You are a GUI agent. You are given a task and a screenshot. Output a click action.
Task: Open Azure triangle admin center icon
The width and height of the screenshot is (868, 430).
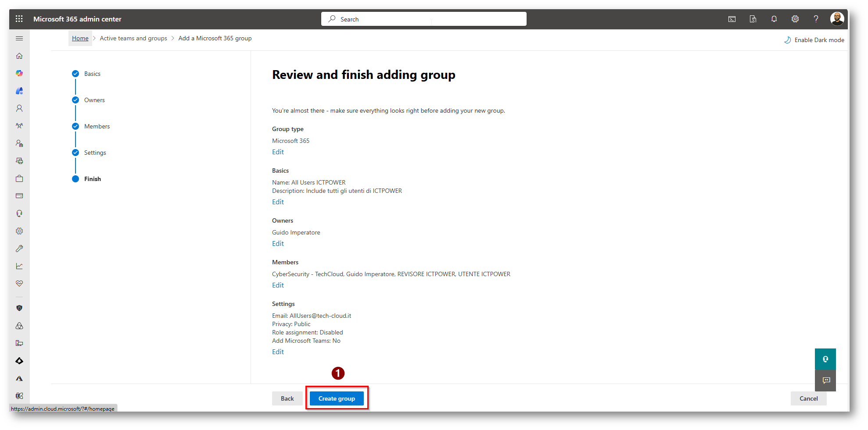pyautogui.click(x=19, y=378)
